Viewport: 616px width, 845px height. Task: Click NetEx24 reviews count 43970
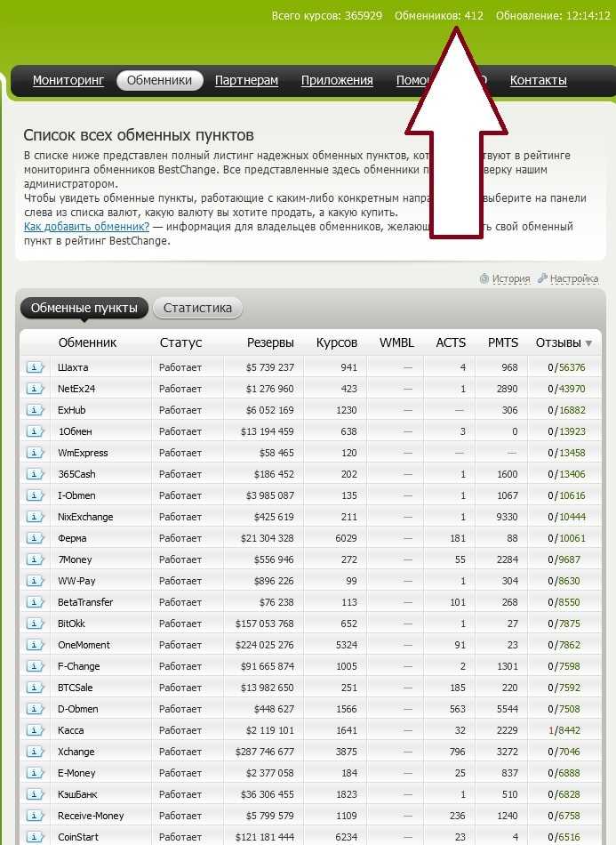[572, 389]
